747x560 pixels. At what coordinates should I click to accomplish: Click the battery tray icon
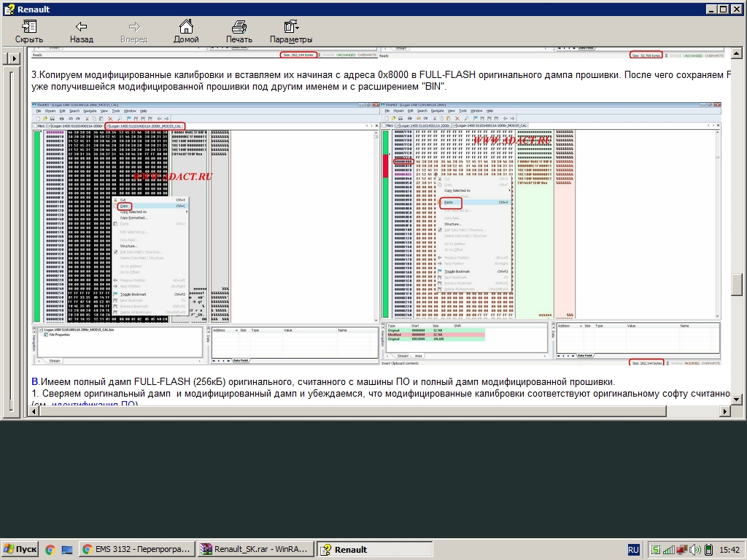pos(708,550)
